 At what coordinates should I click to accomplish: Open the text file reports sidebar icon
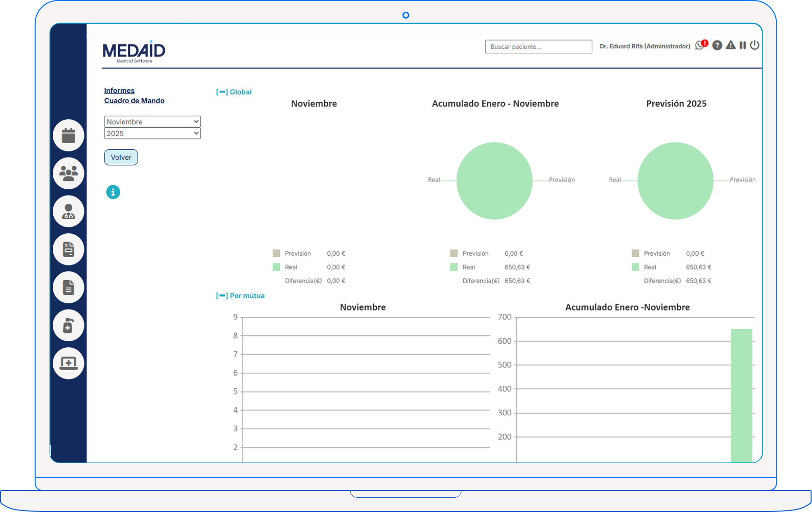[x=68, y=288]
